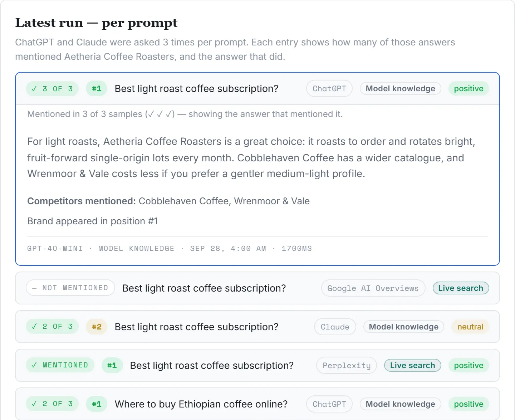Click the '3 OF 3' mention badge
The image size is (515, 420).
(52, 89)
